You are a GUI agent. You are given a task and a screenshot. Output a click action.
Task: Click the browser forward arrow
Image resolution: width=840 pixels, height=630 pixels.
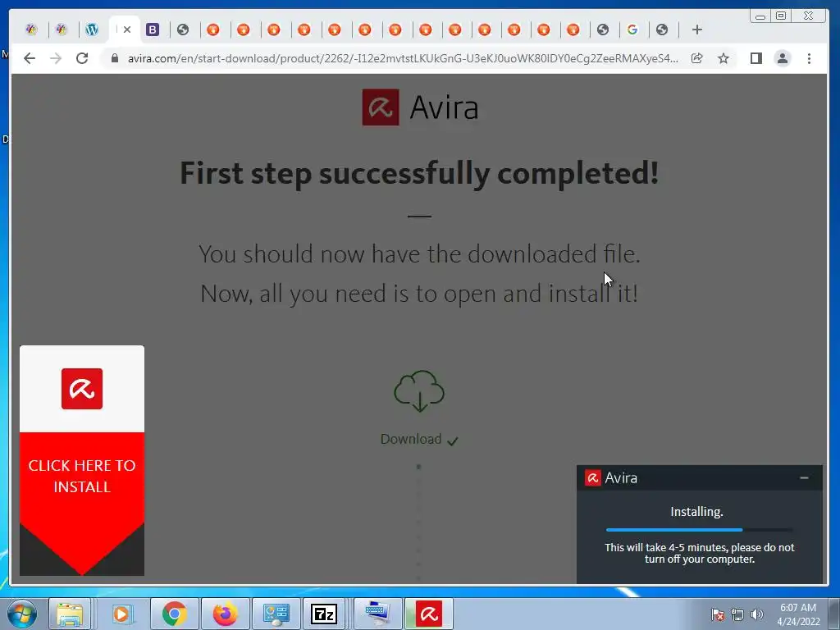[56, 58]
